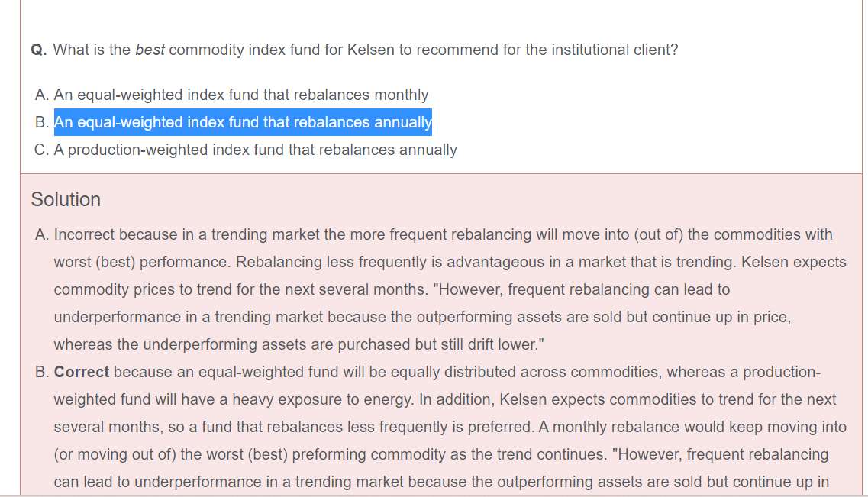The image size is (868, 497).
Task: Click the bold "Q." question label
Action: [39, 50]
